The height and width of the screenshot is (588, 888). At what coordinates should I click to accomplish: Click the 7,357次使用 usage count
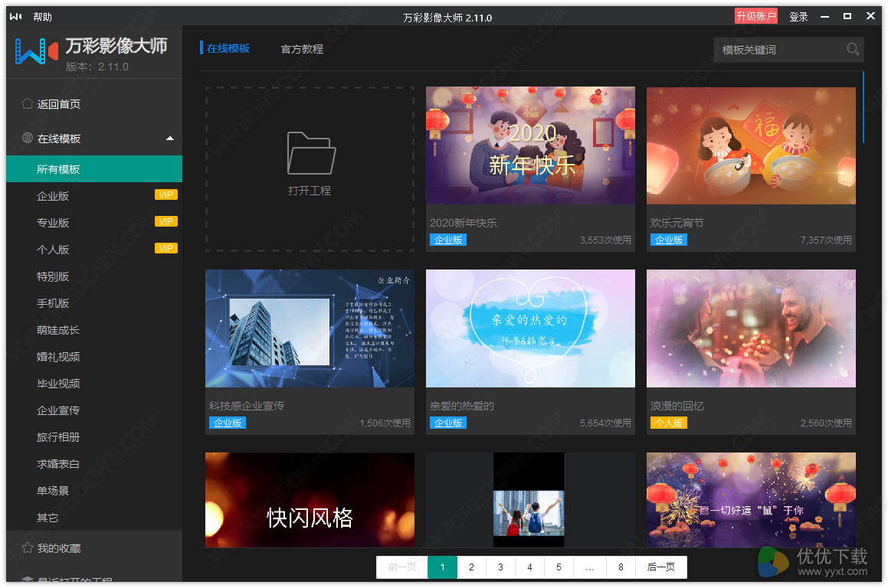826,240
